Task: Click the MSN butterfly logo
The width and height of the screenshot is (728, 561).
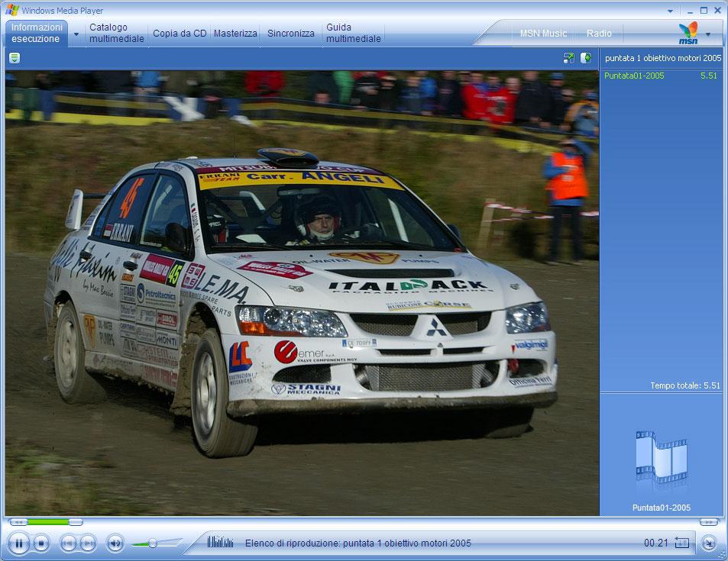Action: [x=688, y=33]
